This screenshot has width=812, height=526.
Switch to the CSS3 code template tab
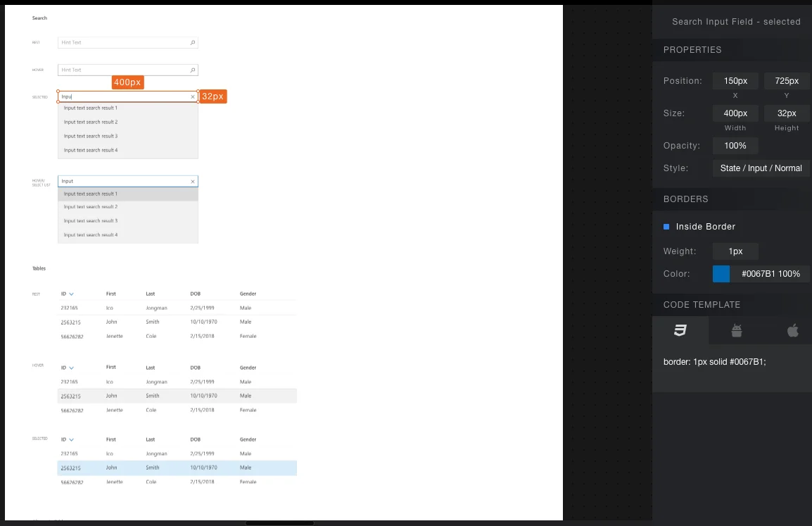point(680,330)
